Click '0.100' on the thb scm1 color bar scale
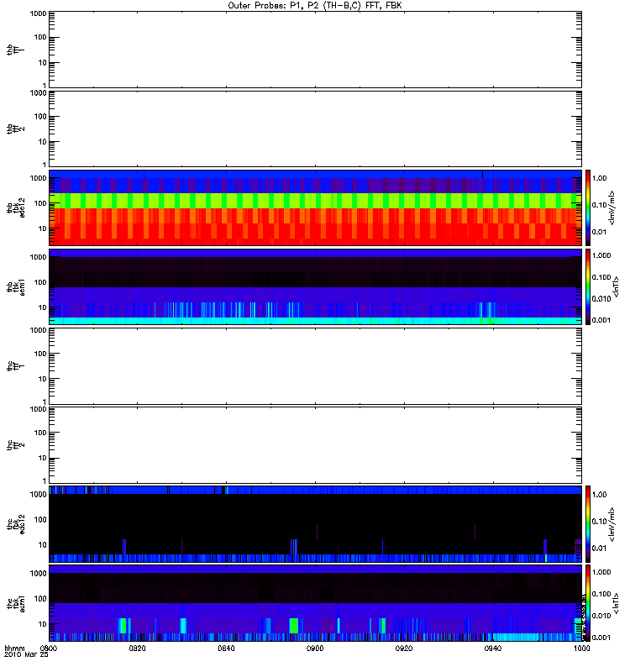This screenshot has height=672, width=630. [601, 277]
